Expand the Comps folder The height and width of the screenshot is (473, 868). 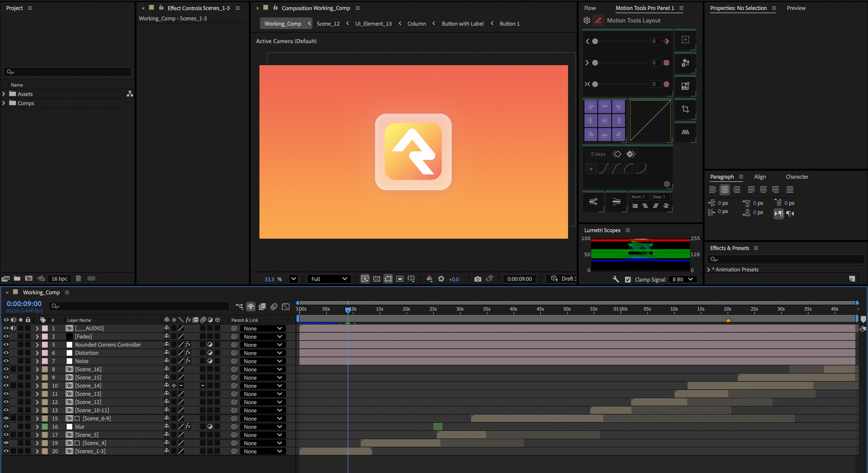point(3,103)
